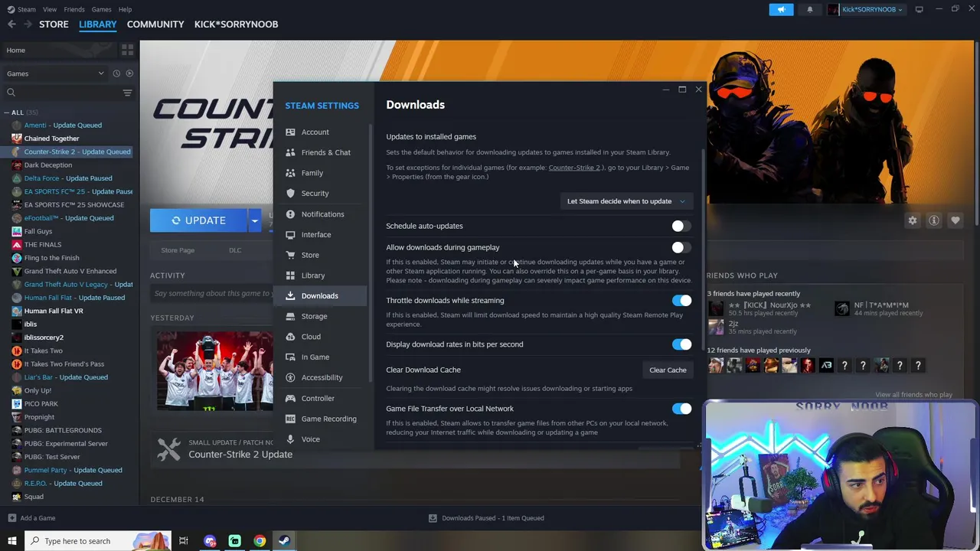This screenshot has height=551, width=980.
Task: Select the Cloud settings icon
Action: 290,337
